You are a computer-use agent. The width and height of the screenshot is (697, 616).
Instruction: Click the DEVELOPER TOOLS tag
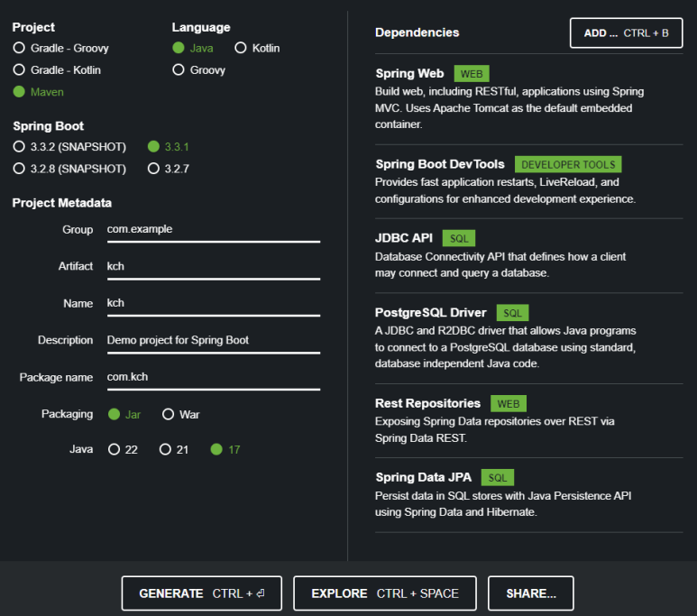(568, 164)
